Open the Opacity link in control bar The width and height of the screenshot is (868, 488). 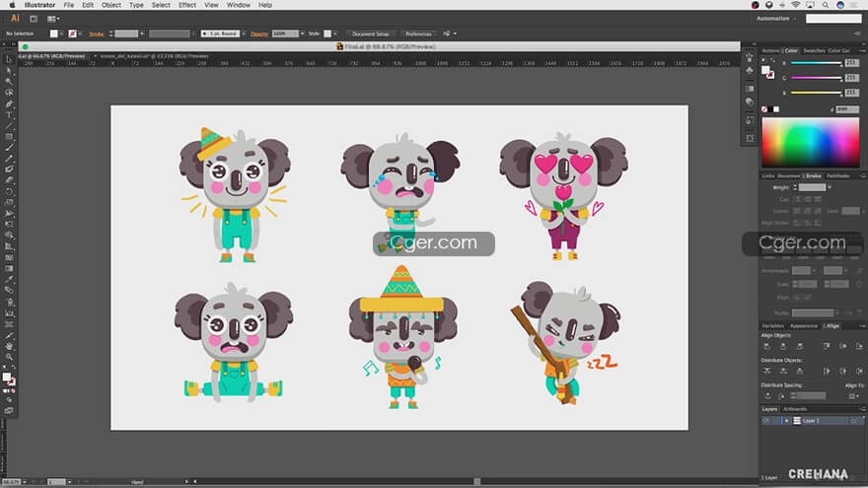259,34
